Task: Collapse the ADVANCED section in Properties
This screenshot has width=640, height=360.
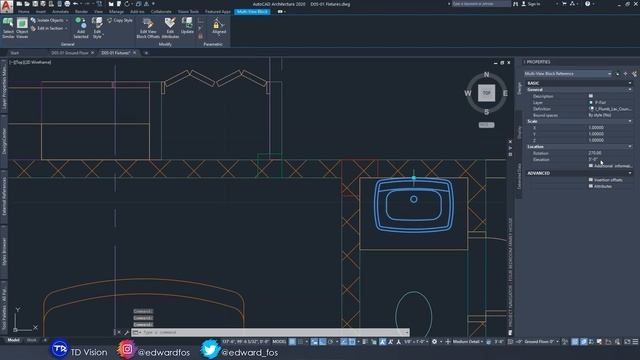Action: 630,173
